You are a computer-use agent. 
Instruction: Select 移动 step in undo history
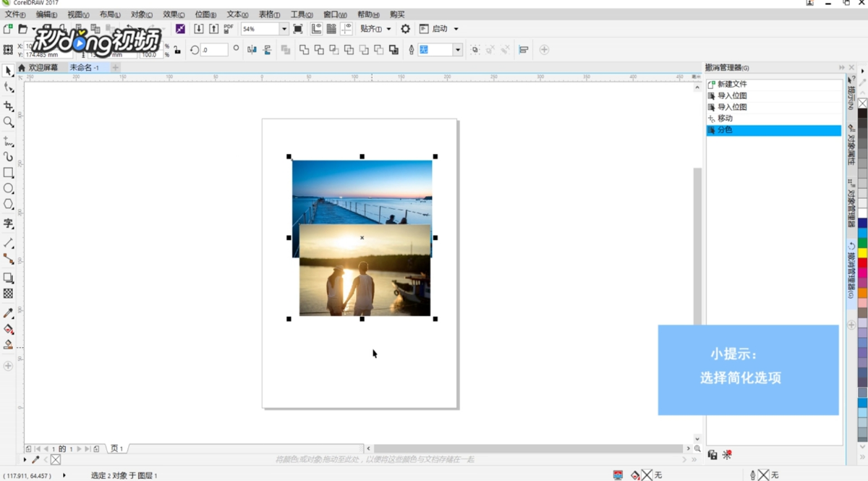[774, 119]
